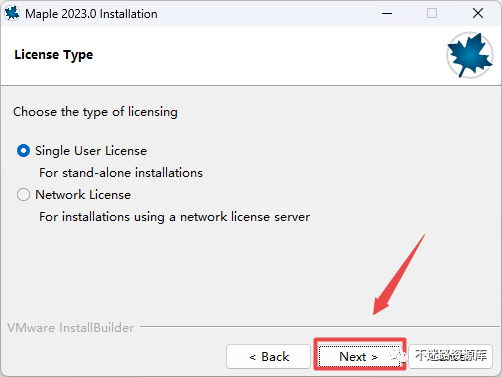Click the watermarked Cancel button
This screenshot has height=377, width=502.
(x=451, y=357)
